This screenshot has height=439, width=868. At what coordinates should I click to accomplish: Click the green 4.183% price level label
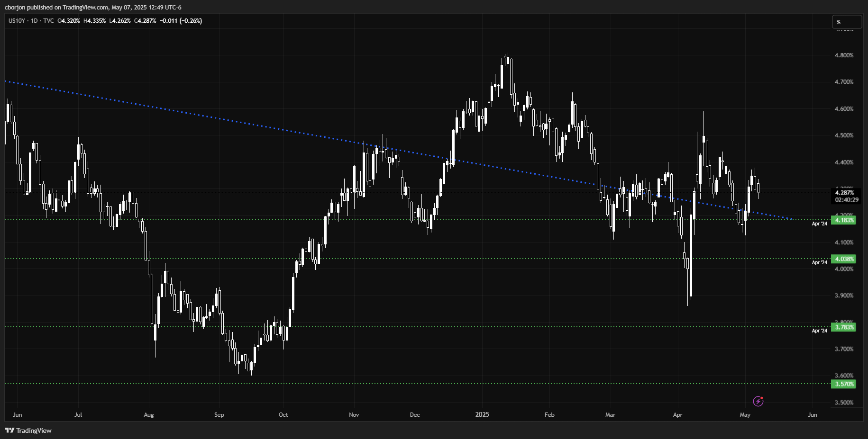[844, 220]
